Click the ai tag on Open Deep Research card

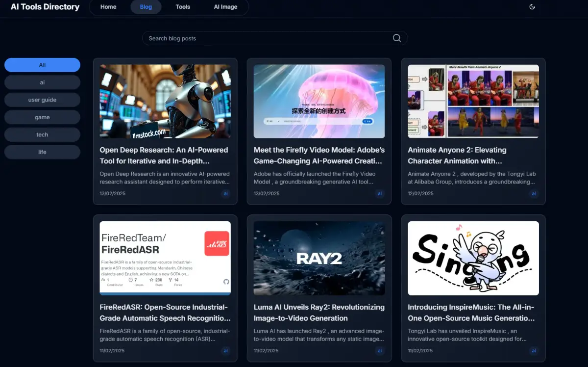226,193
